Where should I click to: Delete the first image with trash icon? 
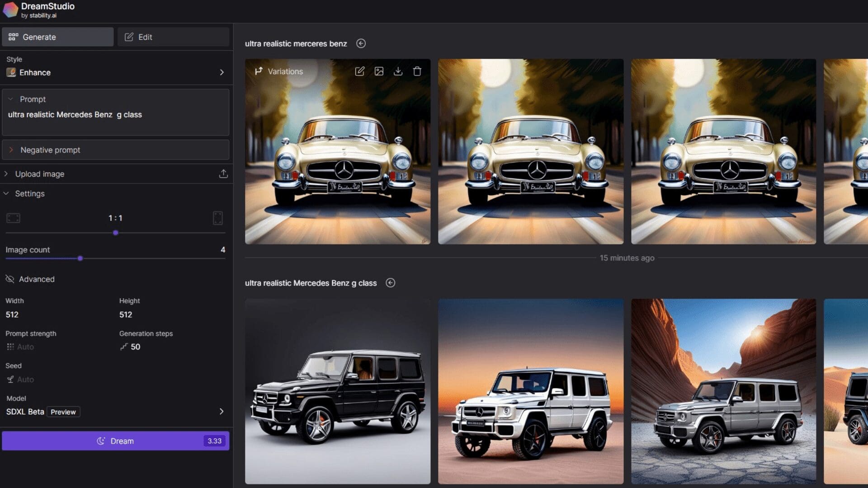pos(417,71)
